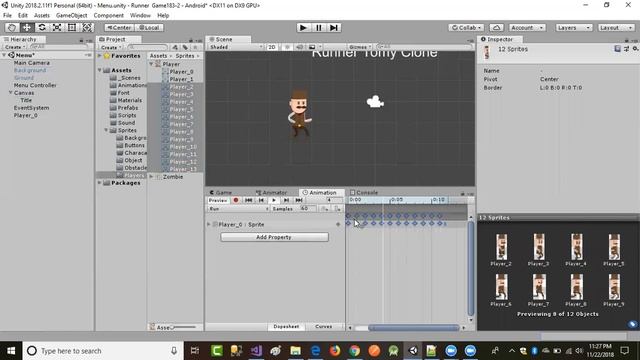This screenshot has width=640, height=360.
Task: Open the Collab dropdown
Action: [x=466, y=27]
